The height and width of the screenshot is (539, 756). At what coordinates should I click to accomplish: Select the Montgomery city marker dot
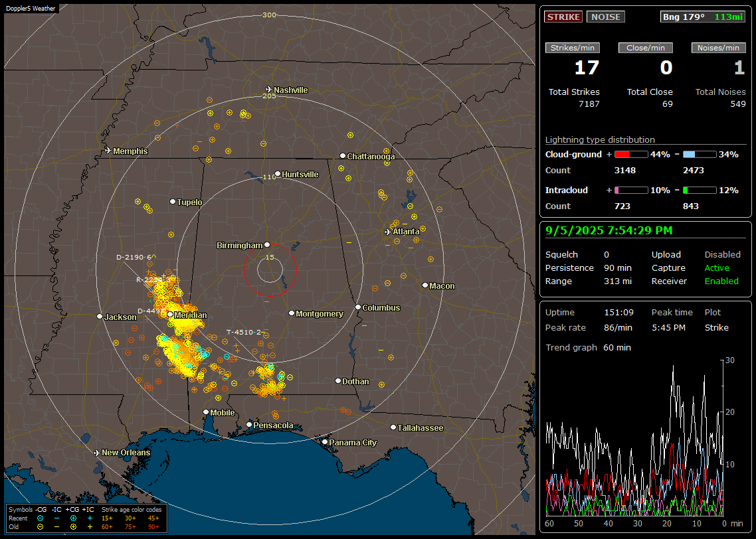click(x=292, y=313)
